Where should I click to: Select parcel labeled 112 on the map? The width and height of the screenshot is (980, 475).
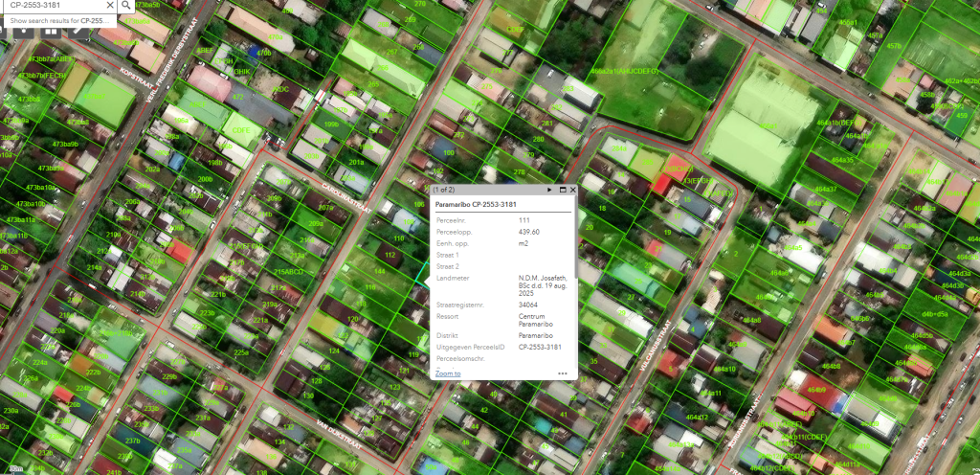coord(390,255)
